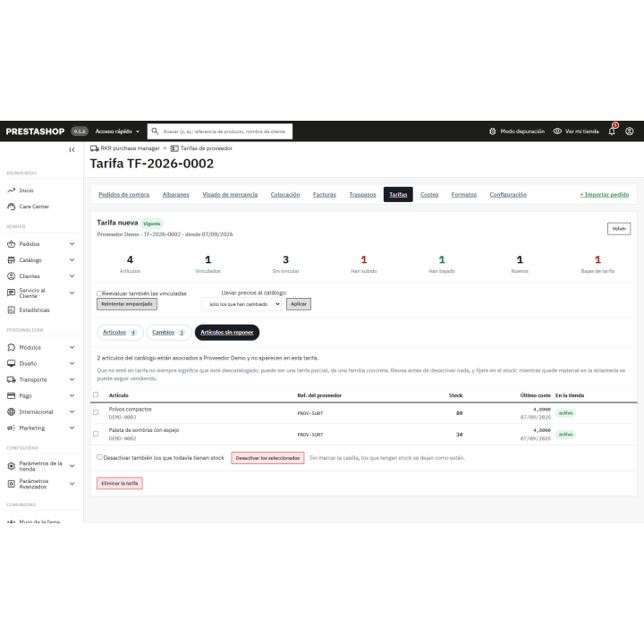
Task: Click the debug mode bug icon
Action: coord(493,131)
